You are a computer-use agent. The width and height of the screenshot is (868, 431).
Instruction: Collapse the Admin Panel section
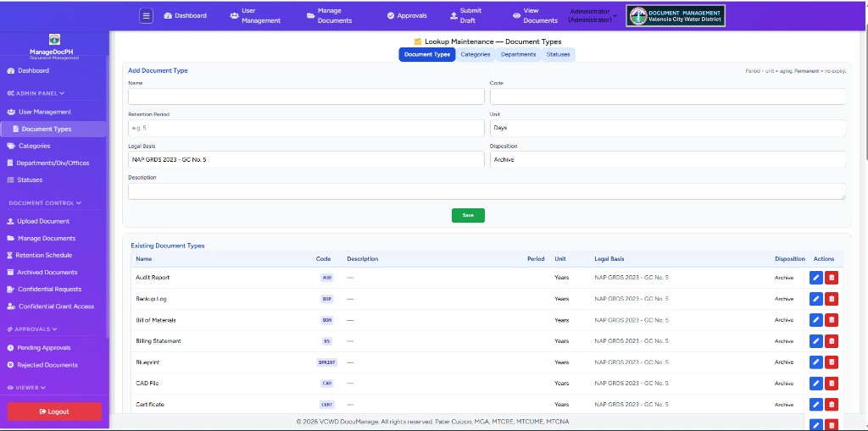tap(36, 93)
